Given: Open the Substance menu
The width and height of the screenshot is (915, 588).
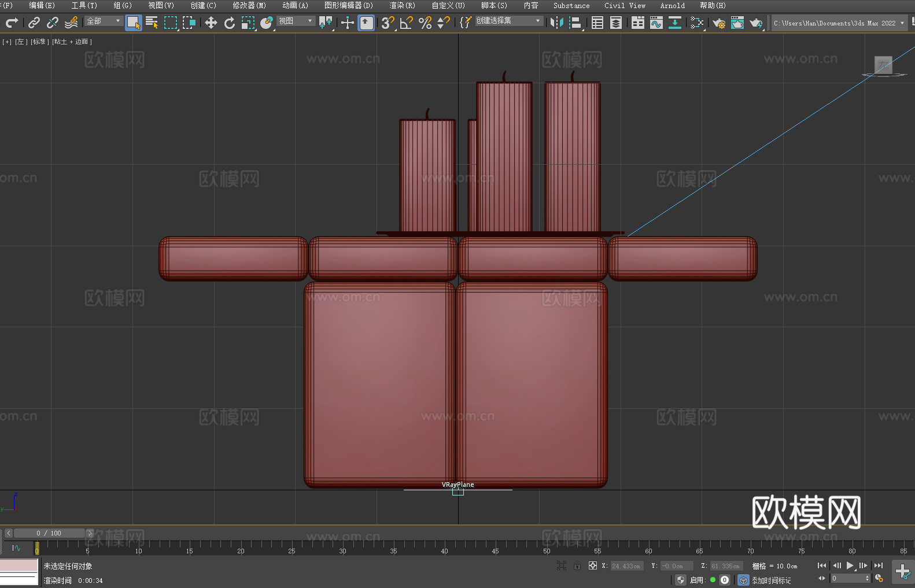Looking at the screenshot, I should point(571,5).
